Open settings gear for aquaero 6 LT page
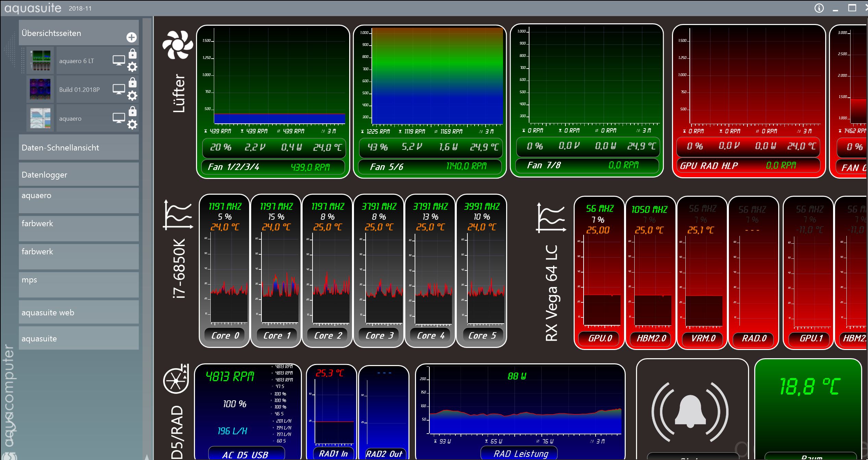This screenshot has width=868, height=460. pos(132,67)
